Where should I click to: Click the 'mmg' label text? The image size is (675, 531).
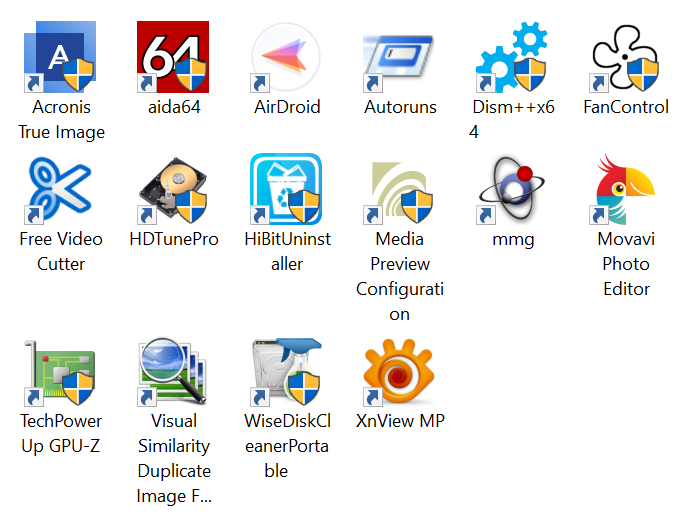coord(513,239)
